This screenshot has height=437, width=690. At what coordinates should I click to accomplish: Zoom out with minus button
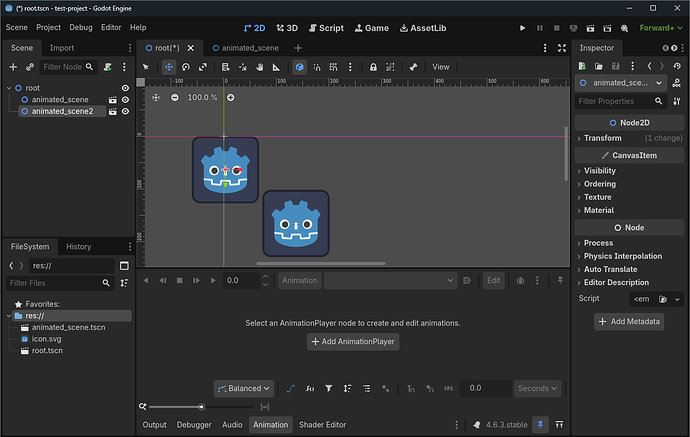tap(175, 97)
